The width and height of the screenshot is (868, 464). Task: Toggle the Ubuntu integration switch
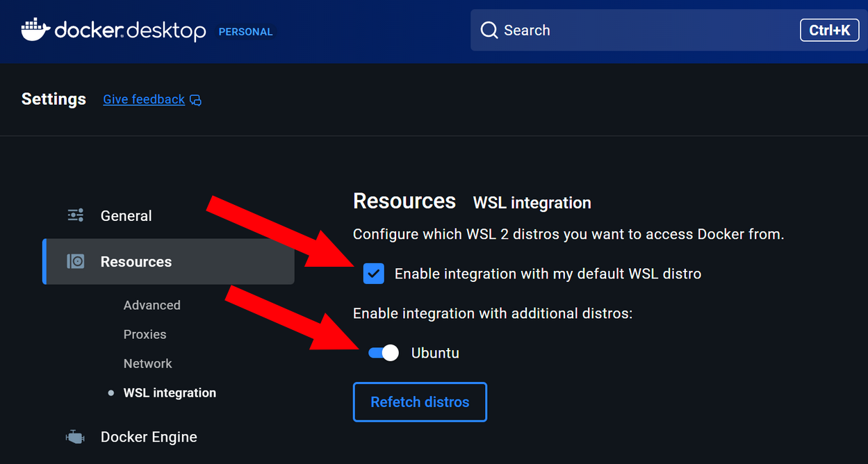(384, 353)
